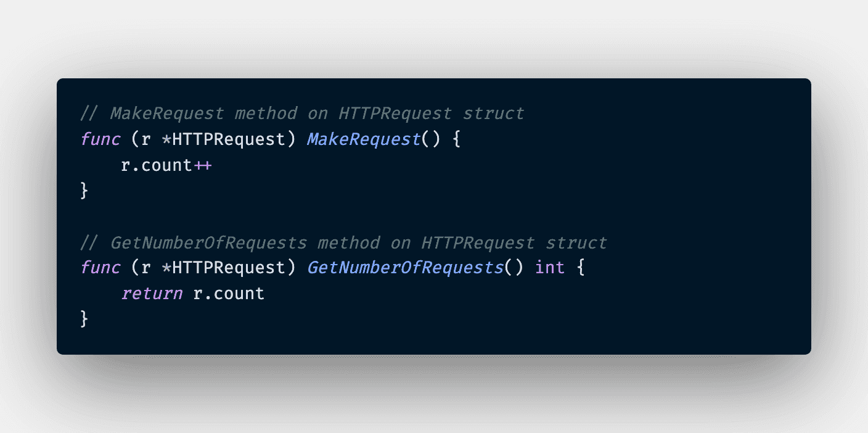Screen dimensions: 868x433
Task: Click the MakeRequest function name in signature
Action: [363, 139]
